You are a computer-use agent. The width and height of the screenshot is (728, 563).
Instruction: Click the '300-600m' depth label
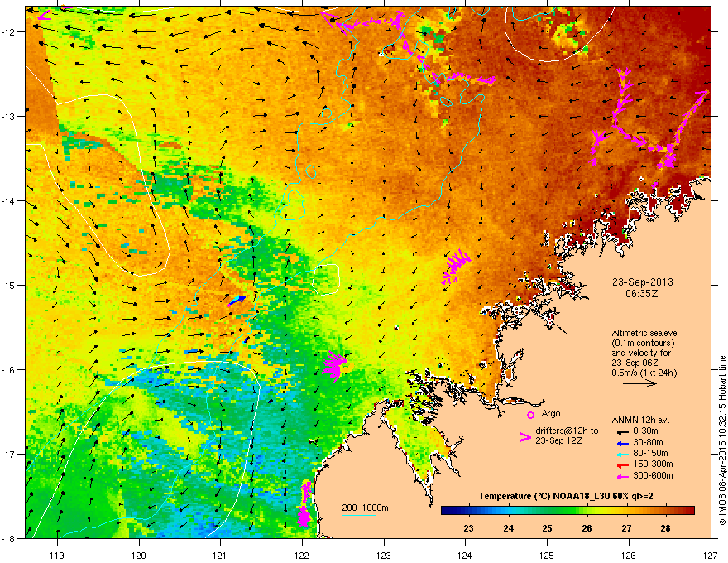pyautogui.click(x=653, y=475)
